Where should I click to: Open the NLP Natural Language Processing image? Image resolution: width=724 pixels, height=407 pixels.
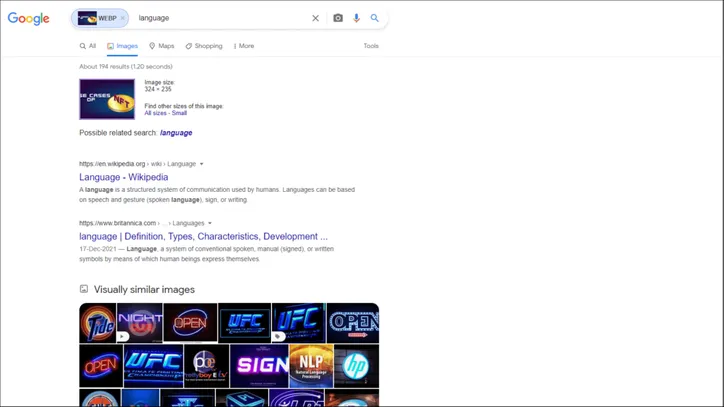[311, 366]
